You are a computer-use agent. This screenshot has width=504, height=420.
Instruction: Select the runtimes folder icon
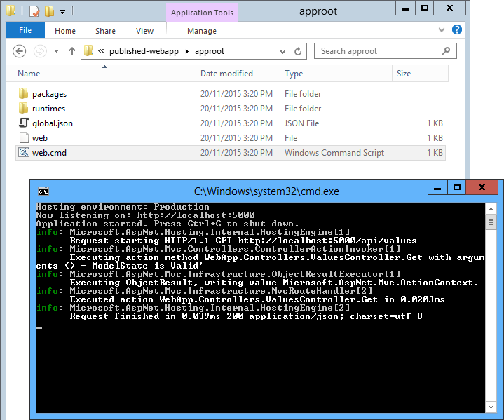(x=23, y=109)
